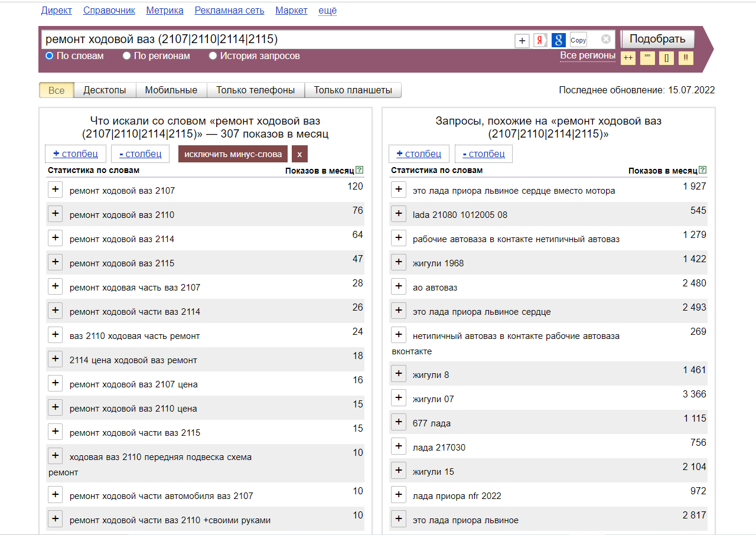This screenshot has width=756, height=535.
Task: Add phrase 2114 цена ходовой ваз ремонт with plus
Action: 56,358
